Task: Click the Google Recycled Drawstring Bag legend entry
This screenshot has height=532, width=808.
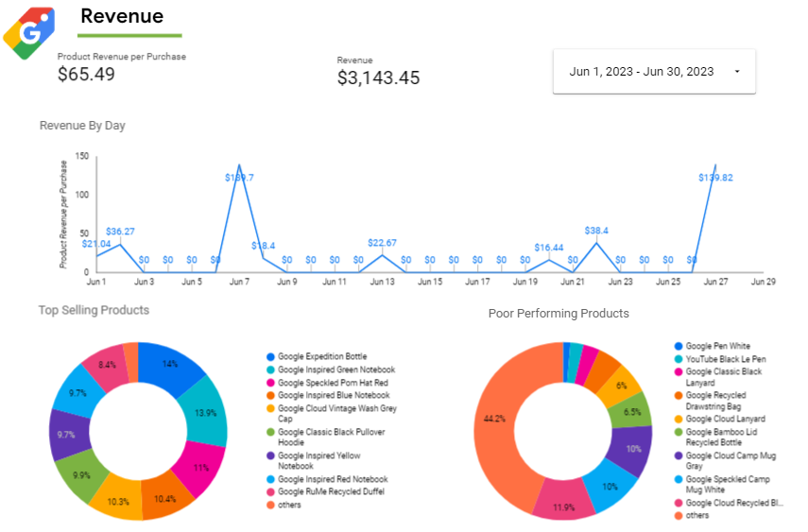Action: tap(711, 401)
